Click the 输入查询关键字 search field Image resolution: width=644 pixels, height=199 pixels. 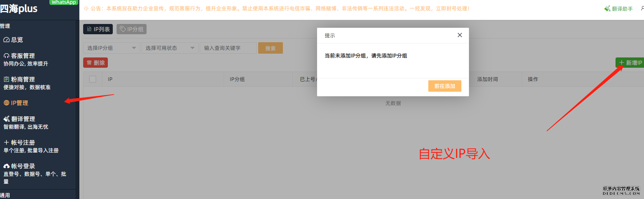coord(228,48)
